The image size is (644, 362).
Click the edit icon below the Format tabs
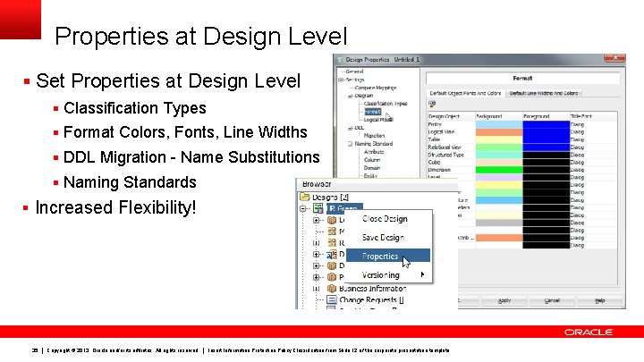click(x=432, y=105)
